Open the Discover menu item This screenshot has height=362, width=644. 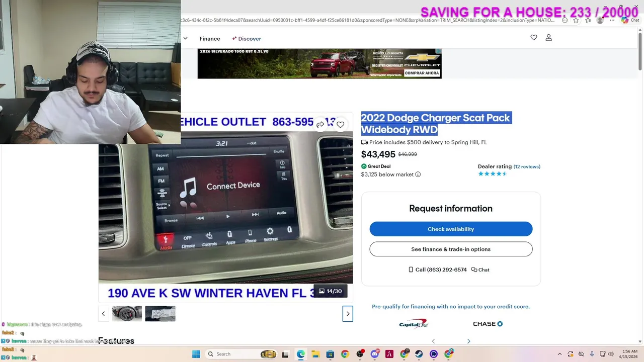pyautogui.click(x=247, y=39)
